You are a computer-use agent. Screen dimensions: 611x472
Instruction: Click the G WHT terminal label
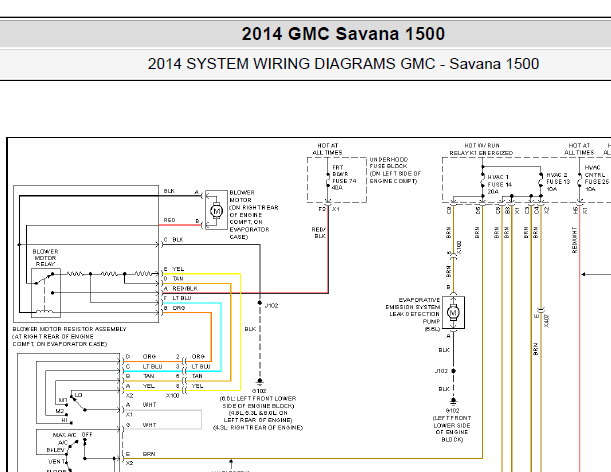pyautogui.click(x=141, y=425)
